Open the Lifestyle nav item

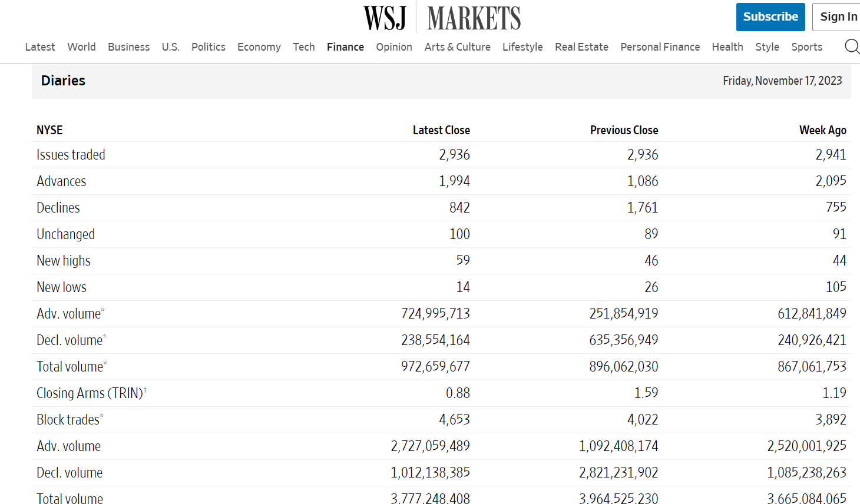[522, 47]
